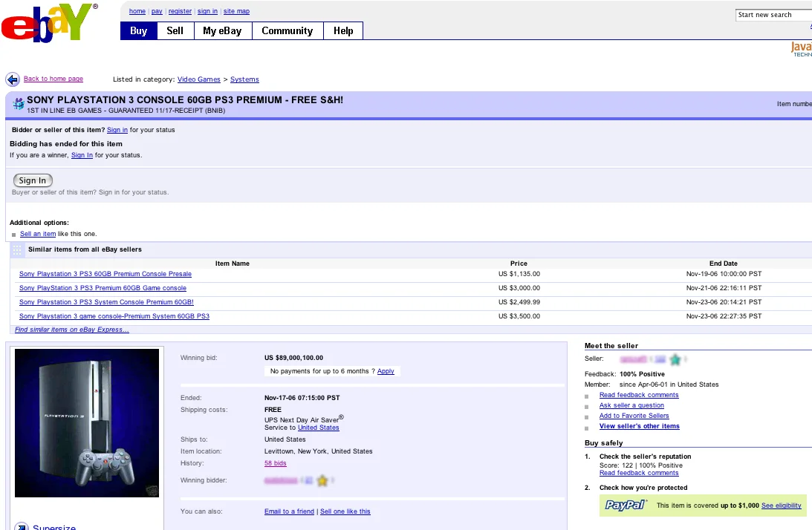This screenshot has width=812, height=530.
Task: Click the PayPal logo
Action: click(626, 506)
